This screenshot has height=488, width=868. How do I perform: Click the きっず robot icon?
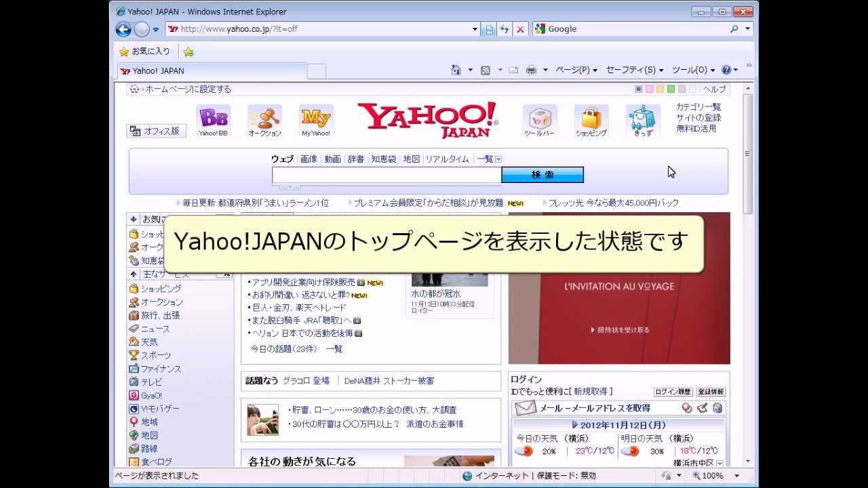click(643, 121)
